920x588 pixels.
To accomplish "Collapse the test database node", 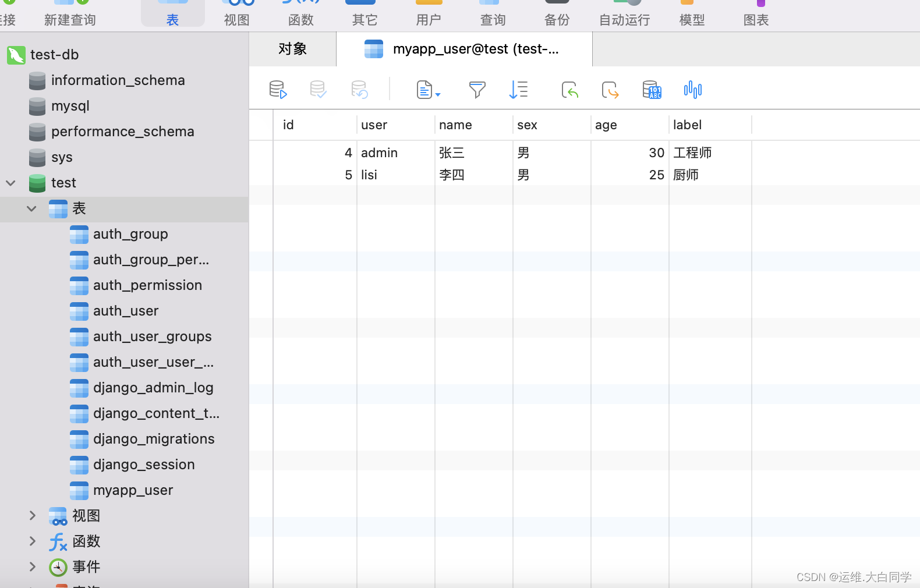I will [x=11, y=183].
